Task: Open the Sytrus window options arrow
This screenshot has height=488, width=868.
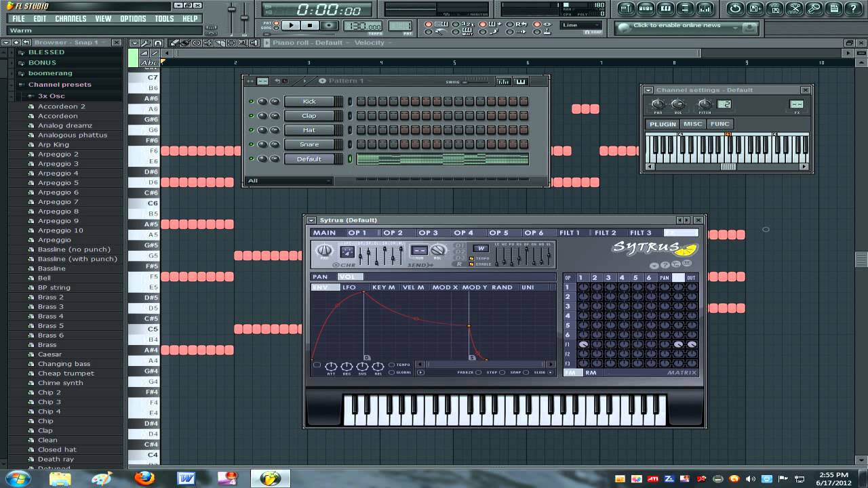Action: click(311, 220)
